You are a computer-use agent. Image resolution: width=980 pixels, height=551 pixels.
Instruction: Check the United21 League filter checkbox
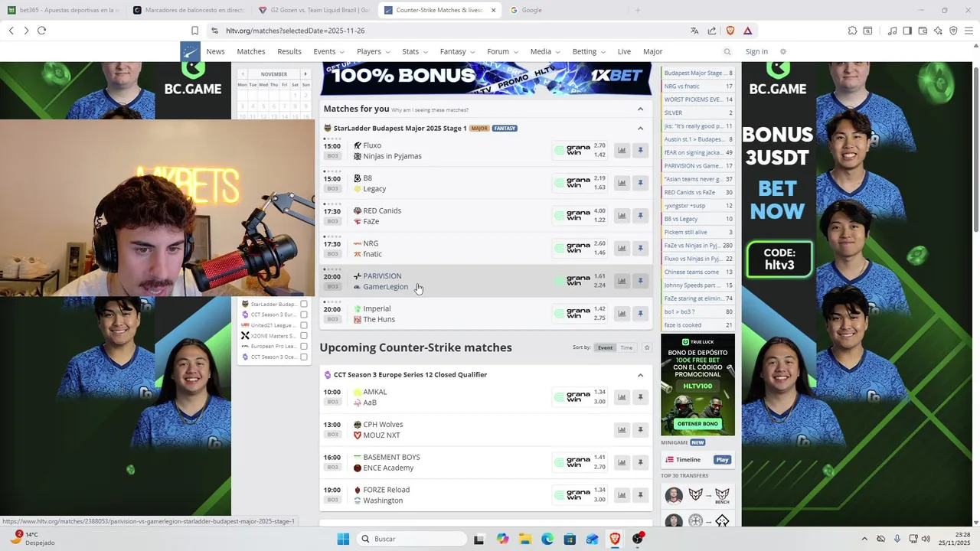pyautogui.click(x=304, y=325)
